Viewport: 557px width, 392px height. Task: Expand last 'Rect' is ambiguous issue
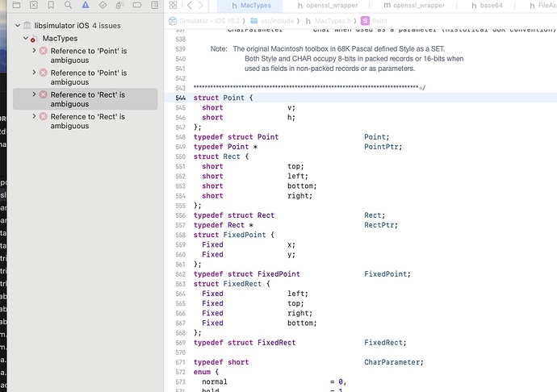click(x=34, y=116)
